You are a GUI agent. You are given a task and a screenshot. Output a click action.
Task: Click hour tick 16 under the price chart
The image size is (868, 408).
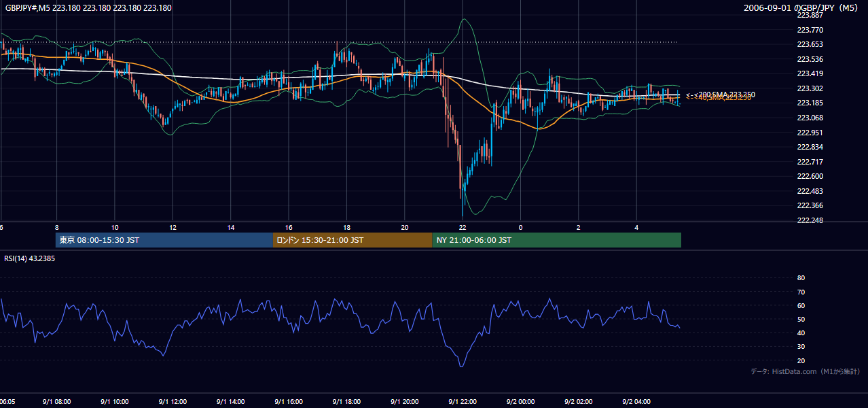tap(289, 227)
